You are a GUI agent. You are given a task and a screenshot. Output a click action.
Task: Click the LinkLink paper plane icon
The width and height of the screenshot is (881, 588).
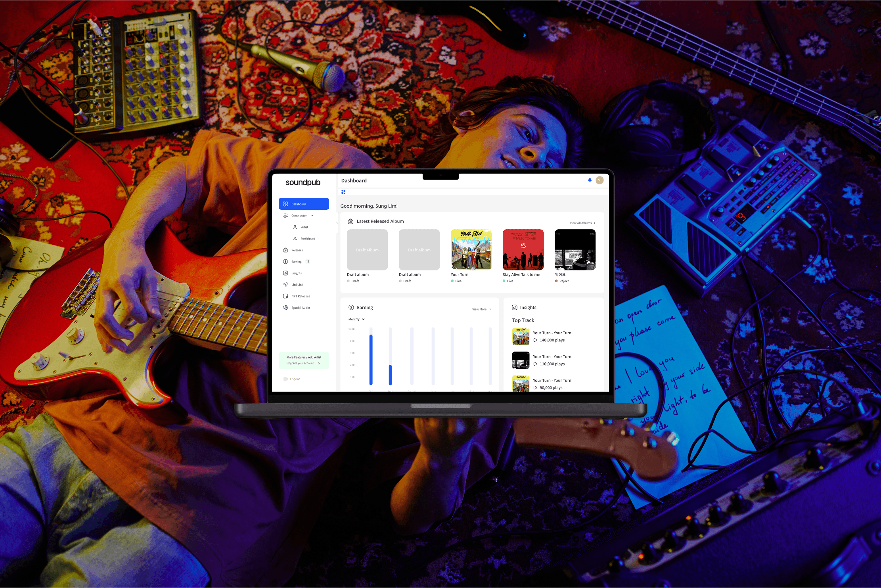click(285, 285)
